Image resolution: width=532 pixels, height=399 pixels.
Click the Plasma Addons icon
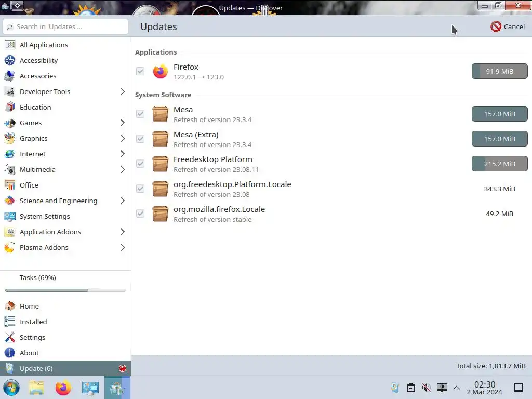(10, 248)
